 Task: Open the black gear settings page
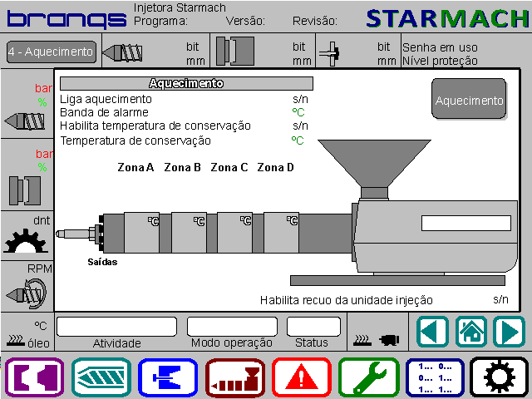[x=499, y=377]
